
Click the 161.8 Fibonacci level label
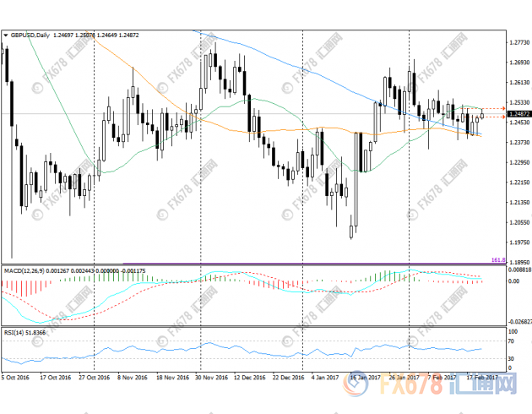(497, 262)
